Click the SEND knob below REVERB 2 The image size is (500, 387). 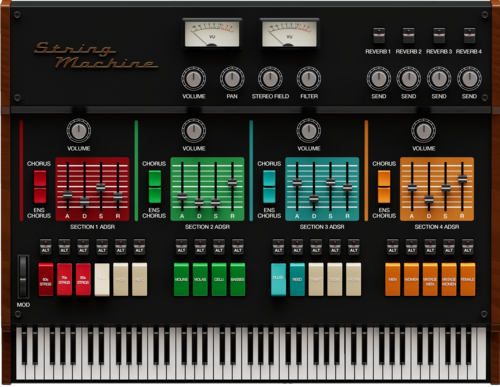click(409, 79)
